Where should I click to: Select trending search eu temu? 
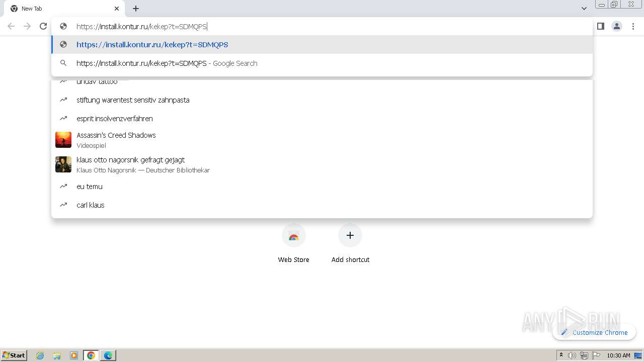(x=322, y=187)
